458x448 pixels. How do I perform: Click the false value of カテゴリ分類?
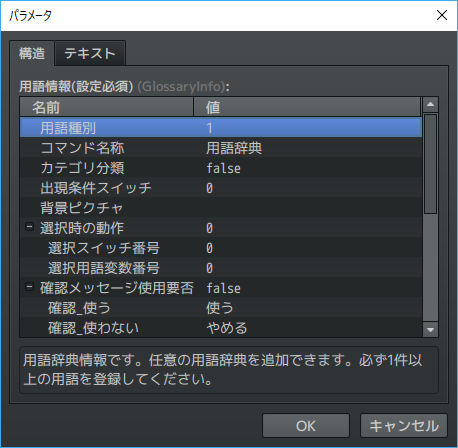(x=223, y=168)
